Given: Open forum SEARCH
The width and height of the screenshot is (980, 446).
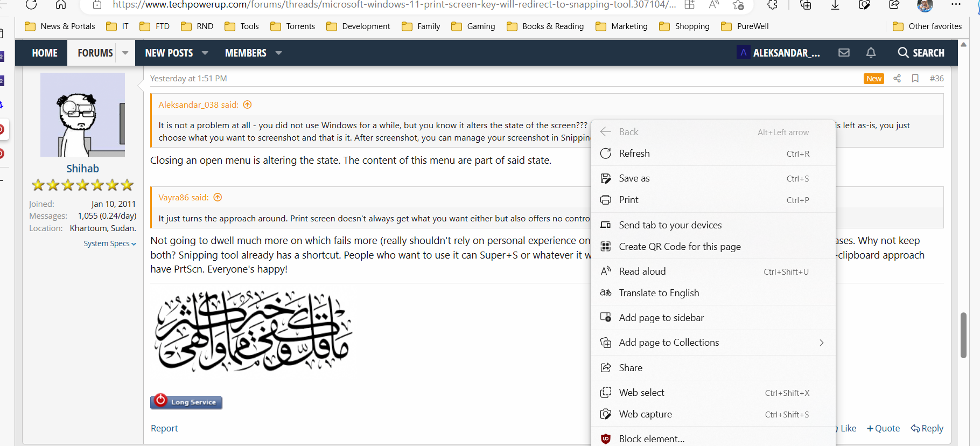Looking at the screenshot, I should click(921, 53).
